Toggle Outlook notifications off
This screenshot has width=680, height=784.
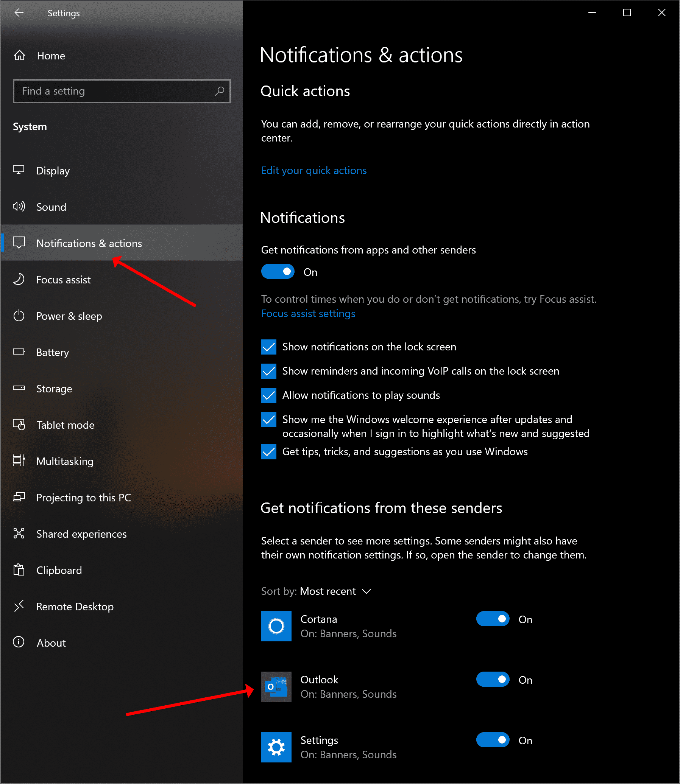tap(493, 680)
